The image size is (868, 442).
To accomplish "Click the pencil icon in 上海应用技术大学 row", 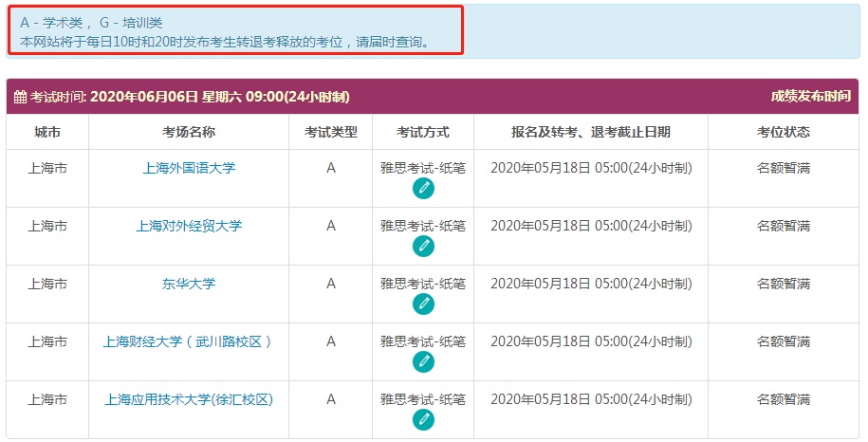I will coord(423,420).
